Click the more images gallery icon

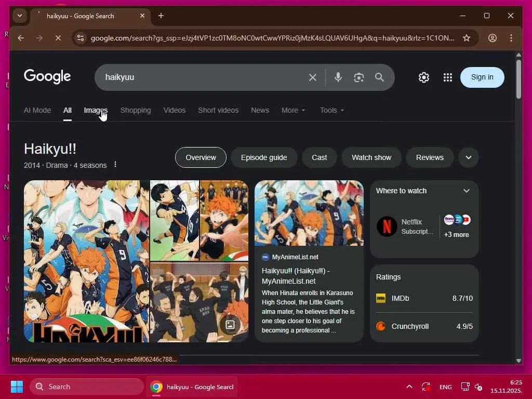click(x=230, y=325)
